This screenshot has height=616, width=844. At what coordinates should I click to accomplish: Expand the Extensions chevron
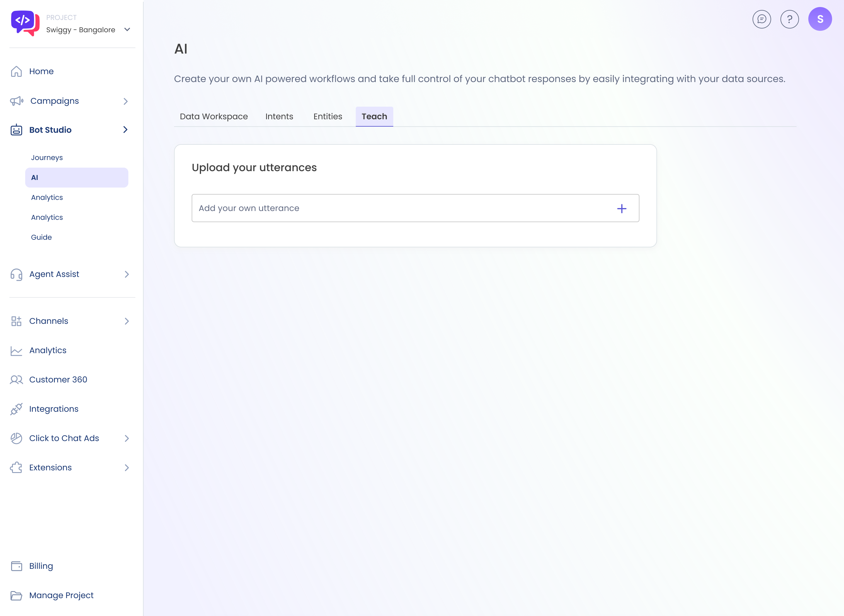coord(127,468)
